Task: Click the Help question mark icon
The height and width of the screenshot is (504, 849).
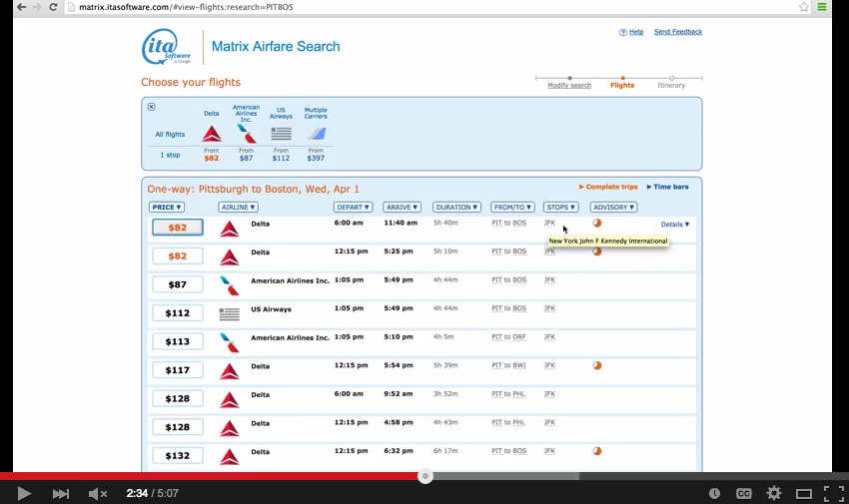Action: point(622,33)
